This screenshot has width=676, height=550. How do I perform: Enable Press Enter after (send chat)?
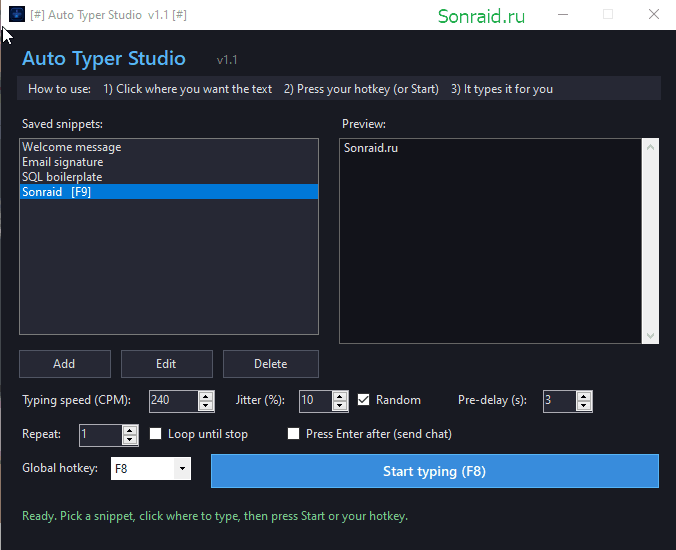(x=294, y=434)
